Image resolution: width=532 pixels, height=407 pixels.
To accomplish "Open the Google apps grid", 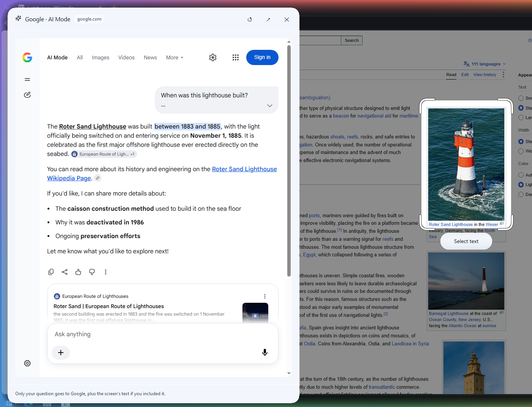I will click(236, 57).
